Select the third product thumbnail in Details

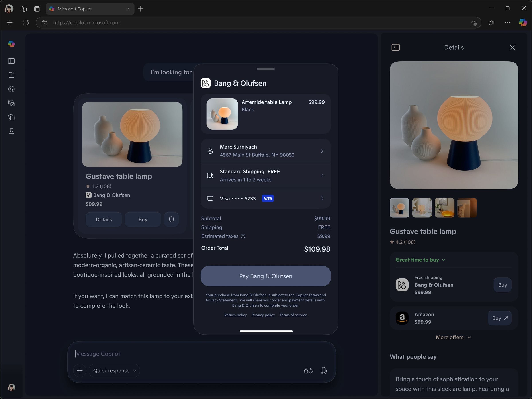444,208
